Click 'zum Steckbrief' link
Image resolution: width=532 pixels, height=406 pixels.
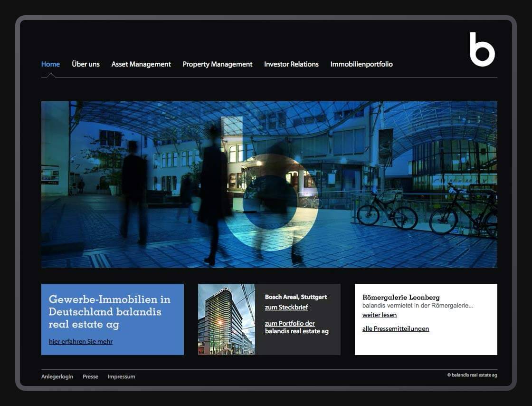[286, 308]
